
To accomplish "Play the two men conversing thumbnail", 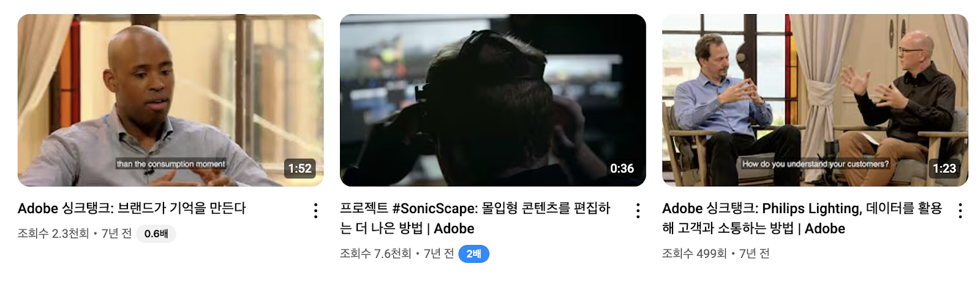I will (815, 100).
